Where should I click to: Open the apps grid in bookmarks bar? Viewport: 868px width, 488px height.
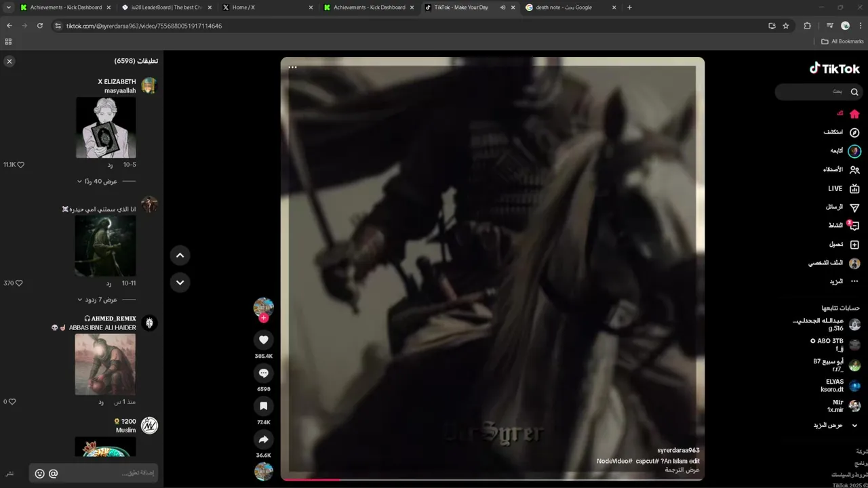click(x=8, y=41)
